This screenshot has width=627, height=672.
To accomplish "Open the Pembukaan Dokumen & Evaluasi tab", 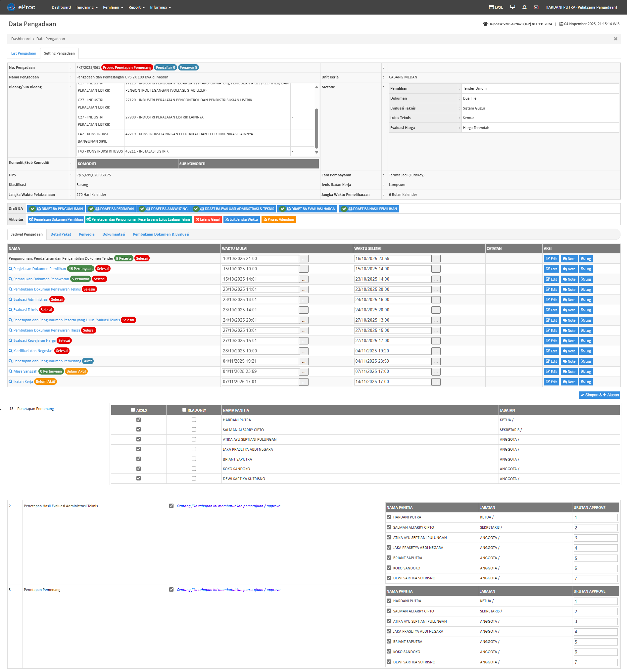I will (x=161, y=235).
